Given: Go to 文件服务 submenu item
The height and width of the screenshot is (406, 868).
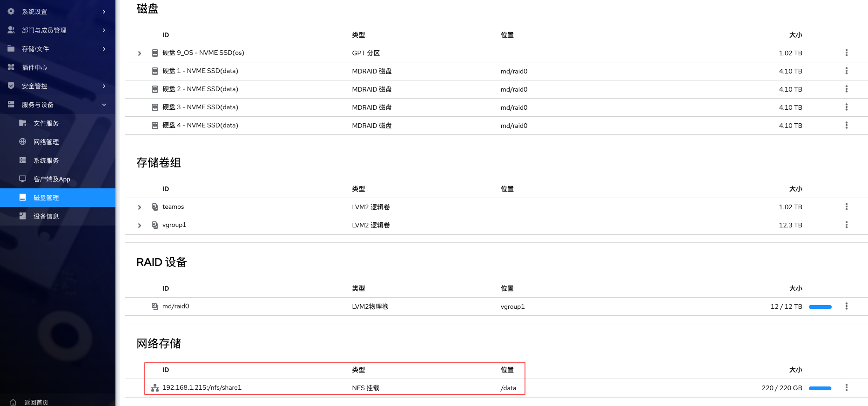Looking at the screenshot, I should pos(58,123).
